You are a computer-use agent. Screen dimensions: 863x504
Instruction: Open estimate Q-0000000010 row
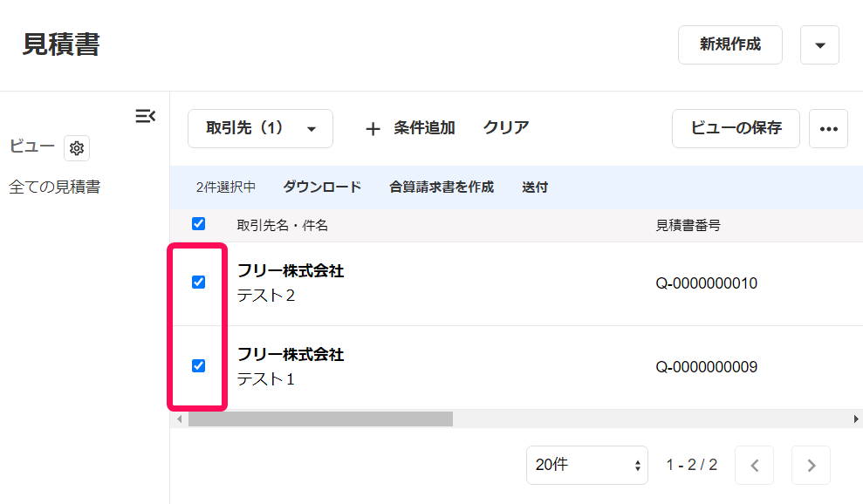(x=517, y=284)
